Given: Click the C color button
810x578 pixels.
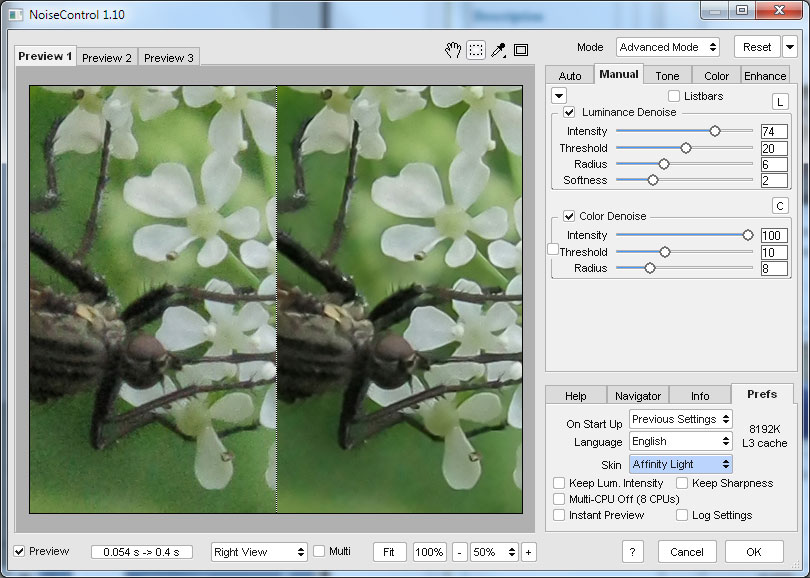Looking at the screenshot, I should (x=780, y=206).
